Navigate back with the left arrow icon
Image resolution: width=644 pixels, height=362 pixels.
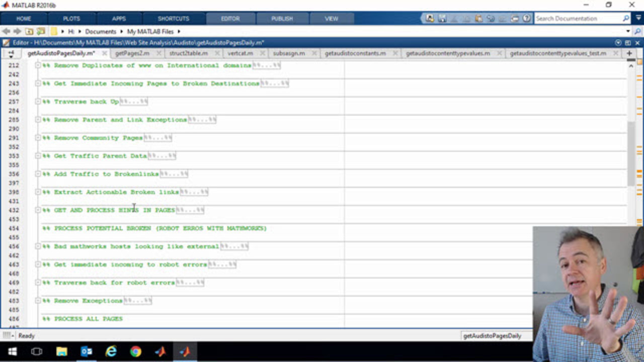tap(7, 31)
